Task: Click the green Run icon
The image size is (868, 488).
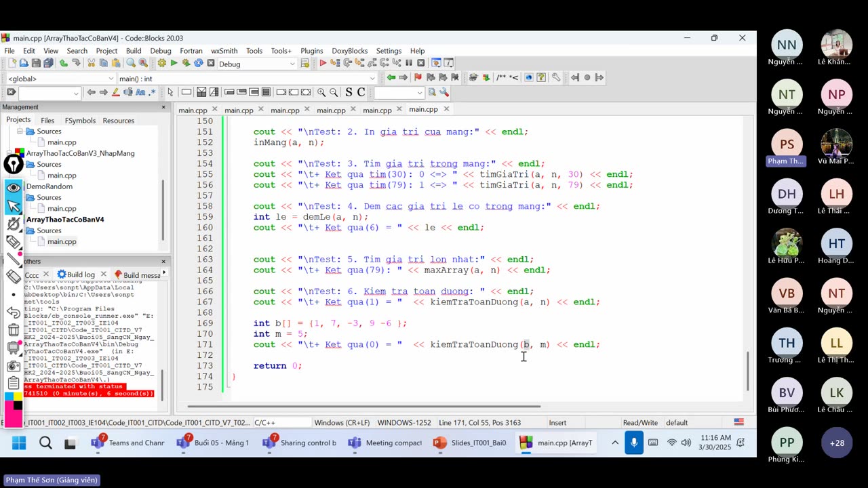Action: (174, 63)
